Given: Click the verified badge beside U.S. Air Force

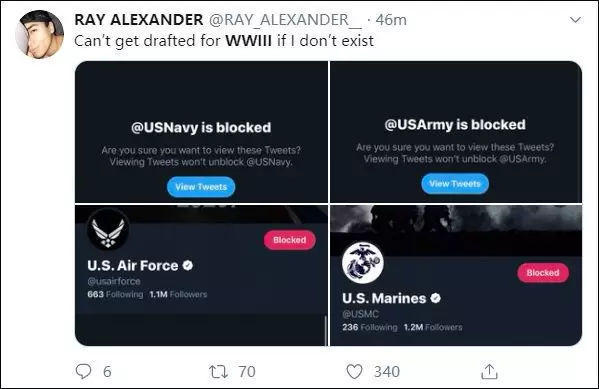Looking at the screenshot, I should tap(188, 265).
